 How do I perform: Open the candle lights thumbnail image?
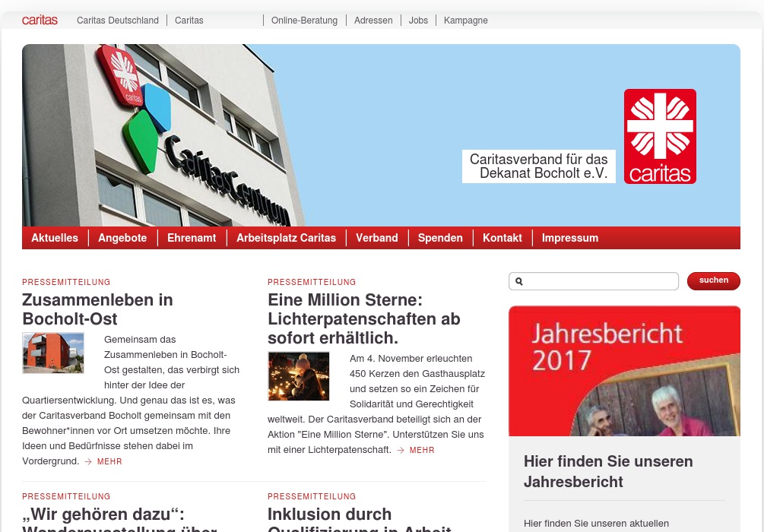click(299, 377)
